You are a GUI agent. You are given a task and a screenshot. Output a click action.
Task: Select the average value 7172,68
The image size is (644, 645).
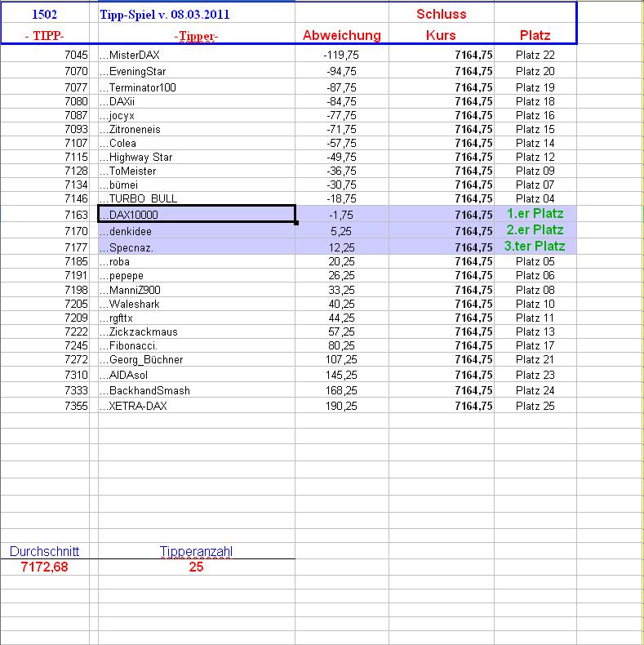pyautogui.click(x=44, y=567)
